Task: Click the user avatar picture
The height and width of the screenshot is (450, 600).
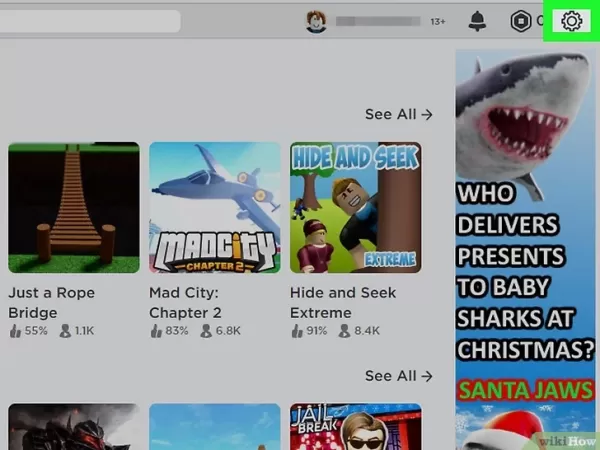Action: click(x=316, y=21)
